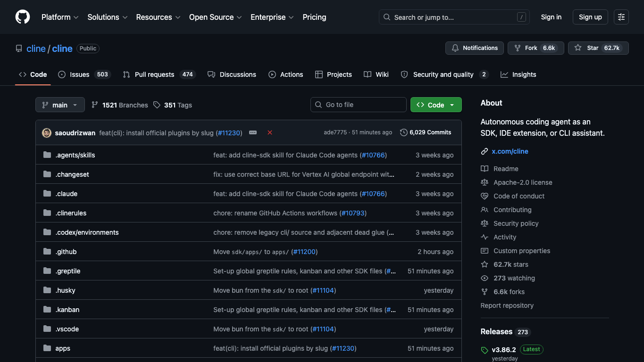Screen dimensions: 644x362
Task: Click the eye icon beside 273 watching
Action: (x=485, y=278)
